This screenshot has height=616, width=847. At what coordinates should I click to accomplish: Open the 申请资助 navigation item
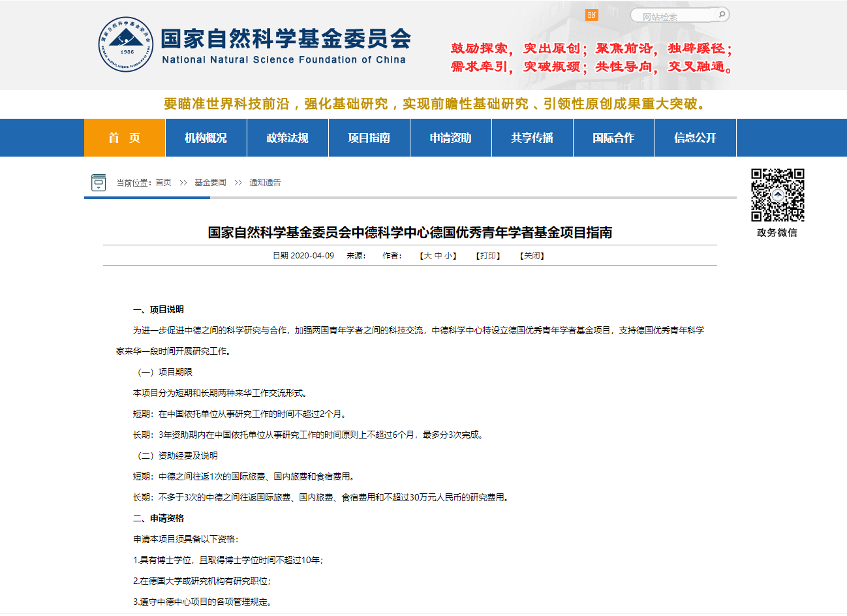(x=451, y=138)
